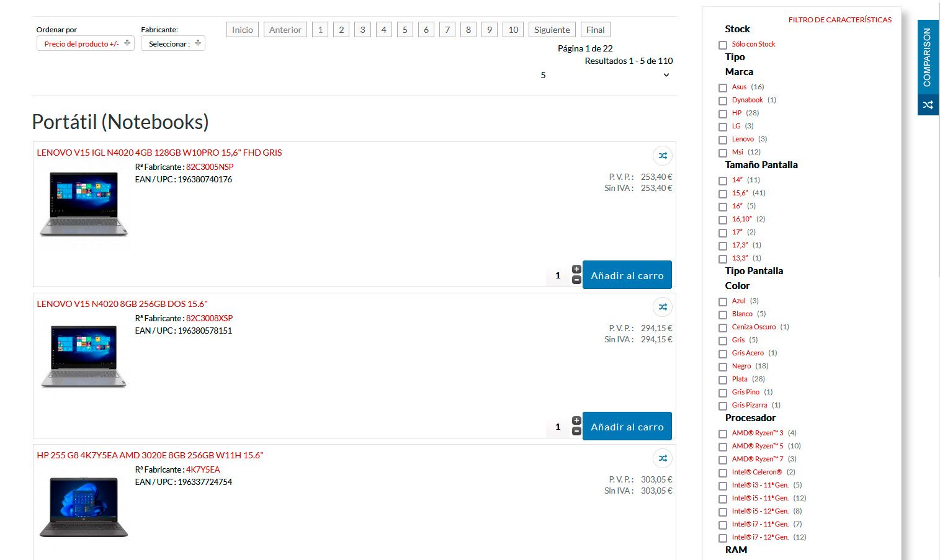The width and height of the screenshot is (940, 560).
Task: Go to Anterior page
Action: pos(285,30)
